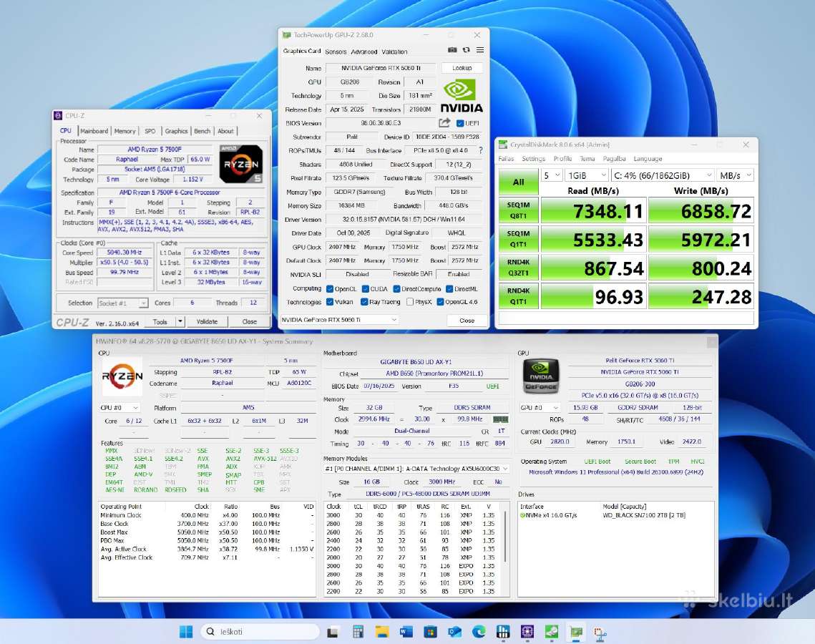Viewport: 815px width, 644px height.
Task: Toggle the OpenGL 4.6 checkbox
Action: pos(440,301)
